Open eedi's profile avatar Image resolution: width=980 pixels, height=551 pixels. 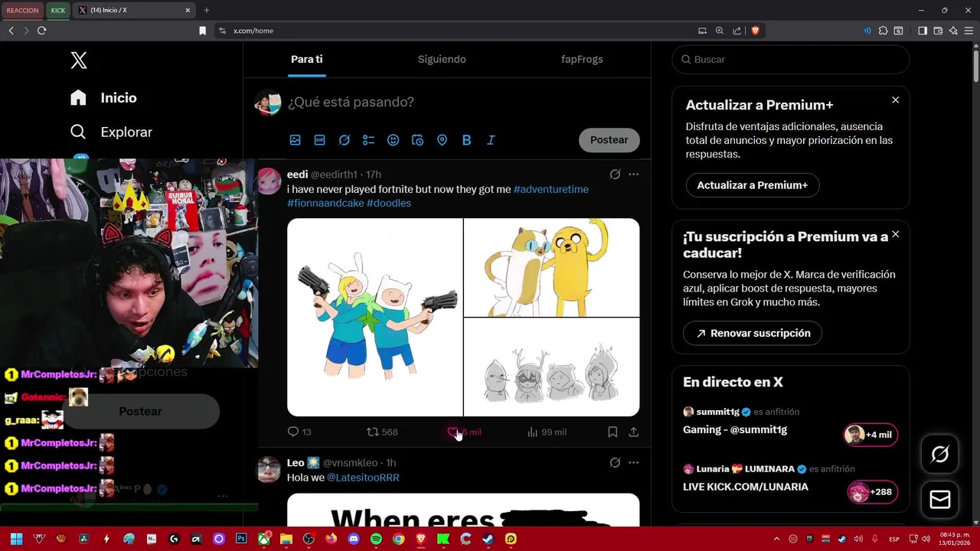269,181
